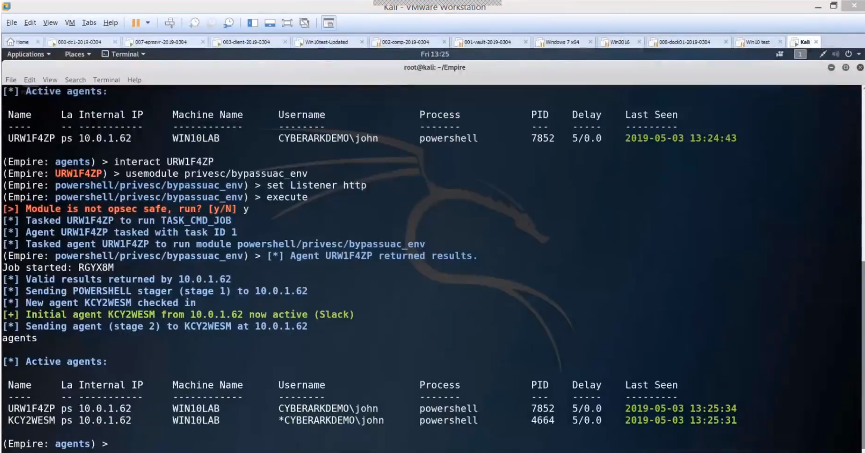Enter full screen mode icon

(x=287, y=23)
